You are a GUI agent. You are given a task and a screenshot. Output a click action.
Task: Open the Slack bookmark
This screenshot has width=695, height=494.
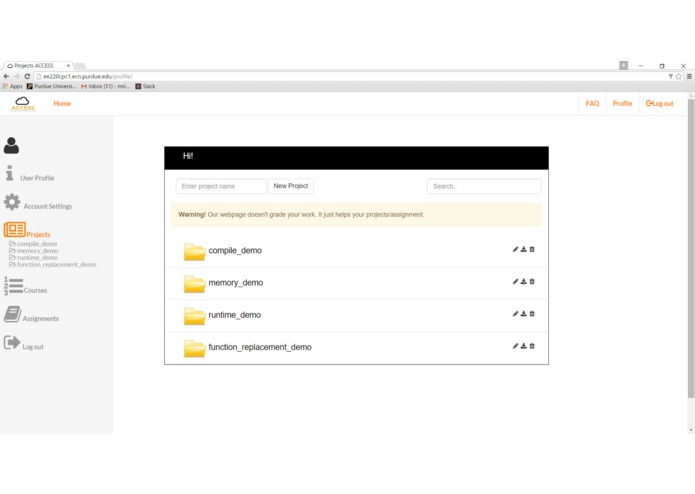[145, 86]
